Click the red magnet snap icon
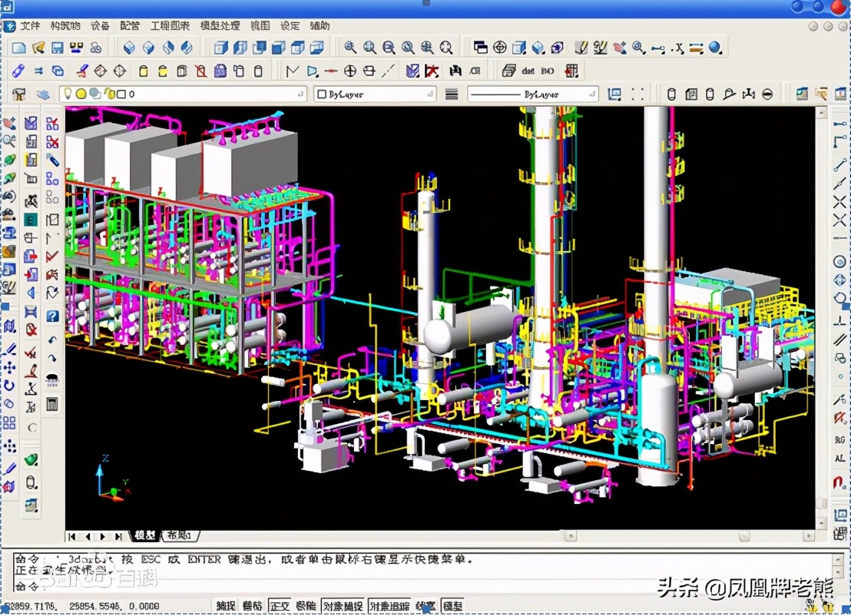This screenshot has height=616, width=851. pyautogui.click(x=839, y=484)
